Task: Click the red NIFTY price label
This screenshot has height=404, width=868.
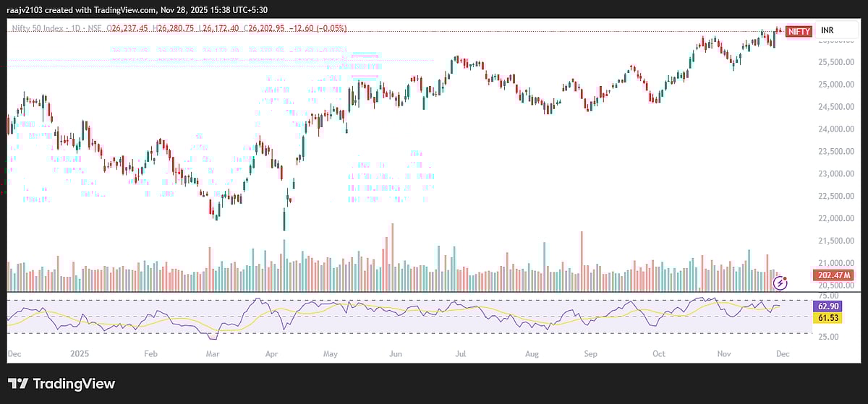Action: pos(799,31)
